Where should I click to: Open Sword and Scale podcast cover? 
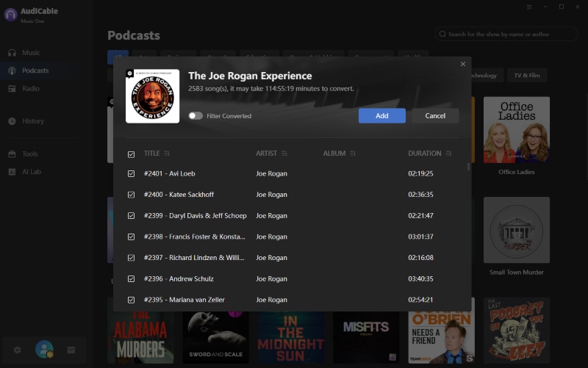pyautogui.click(x=215, y=337)
